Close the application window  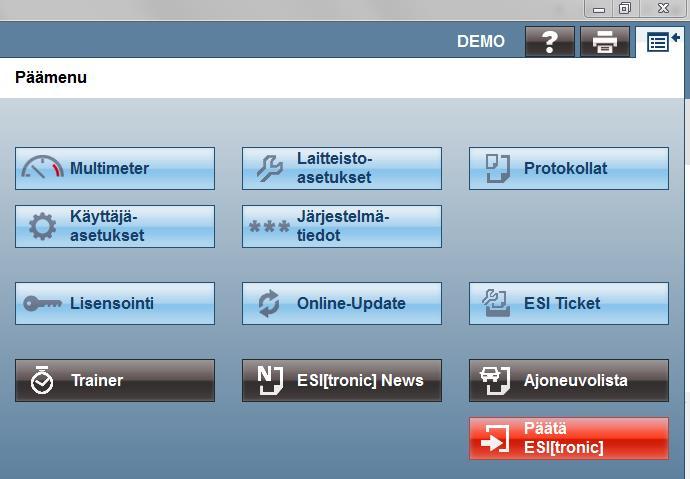(x=664, y=8)
